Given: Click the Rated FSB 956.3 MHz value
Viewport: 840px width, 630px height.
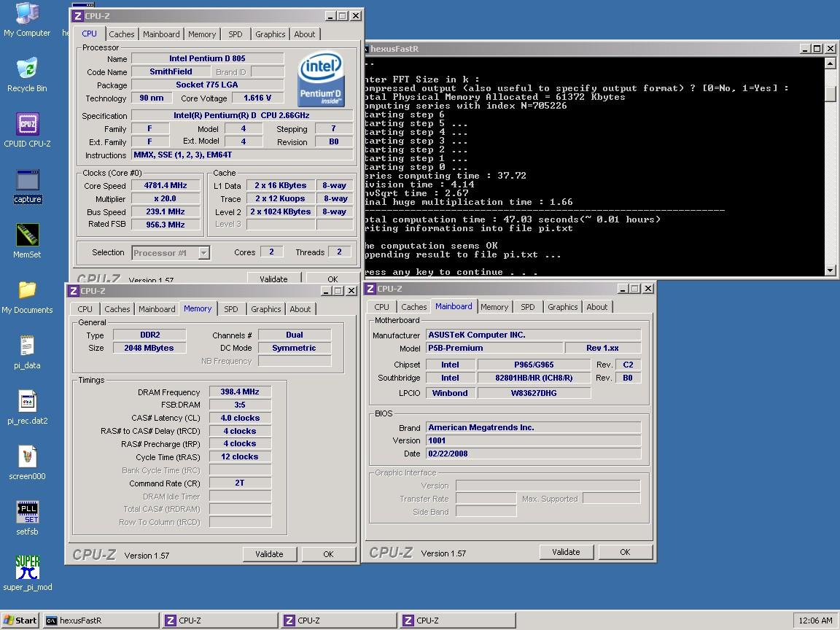Looking at the screenshot, I should coord(166,225).
